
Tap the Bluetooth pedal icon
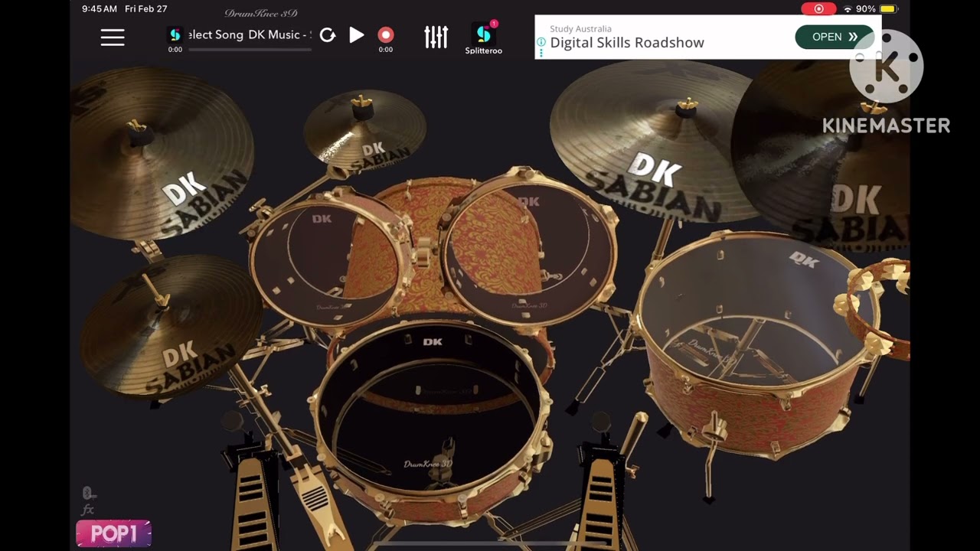point(89,493)
